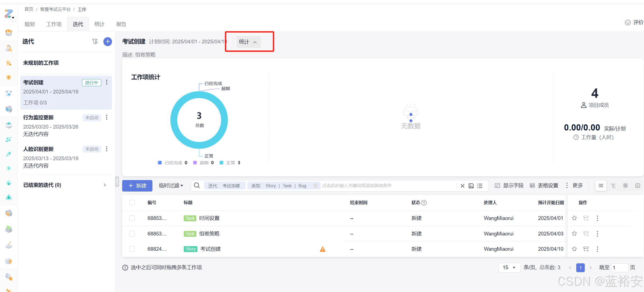Check the checkbox for 组卷策略 row
The width and height of the screenshot is (644, 292).
click(x=132, y=234)
